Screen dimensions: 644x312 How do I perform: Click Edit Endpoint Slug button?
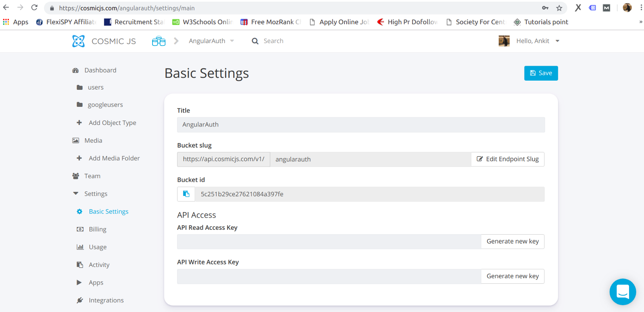(x=508, y=159)
